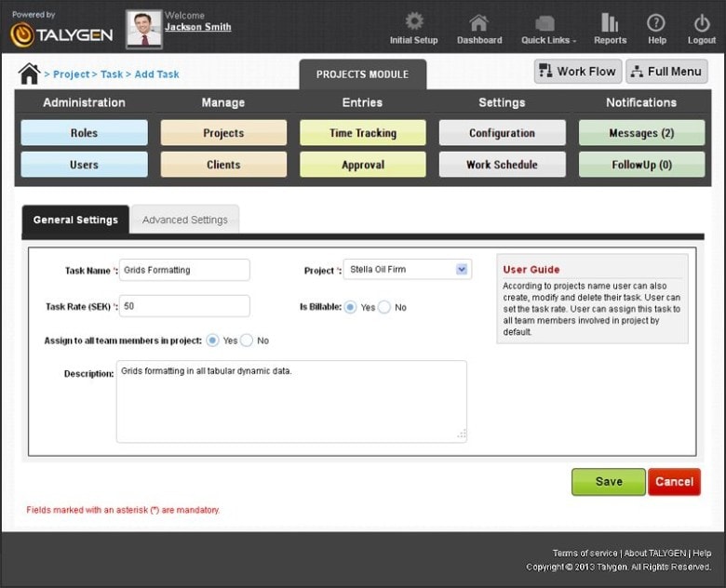Click the Description resize handle
The height and width of the screenshot is (588, 726).
click(462, 434)
